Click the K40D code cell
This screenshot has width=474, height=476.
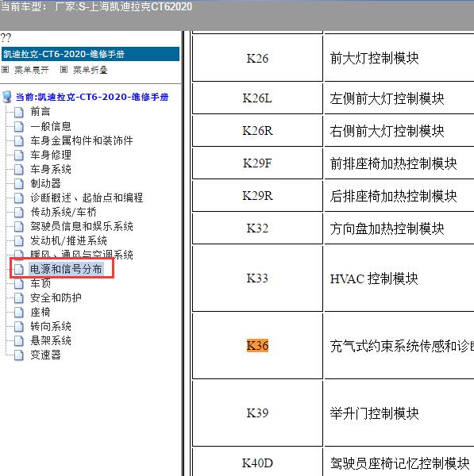click(x=257, y=463)
